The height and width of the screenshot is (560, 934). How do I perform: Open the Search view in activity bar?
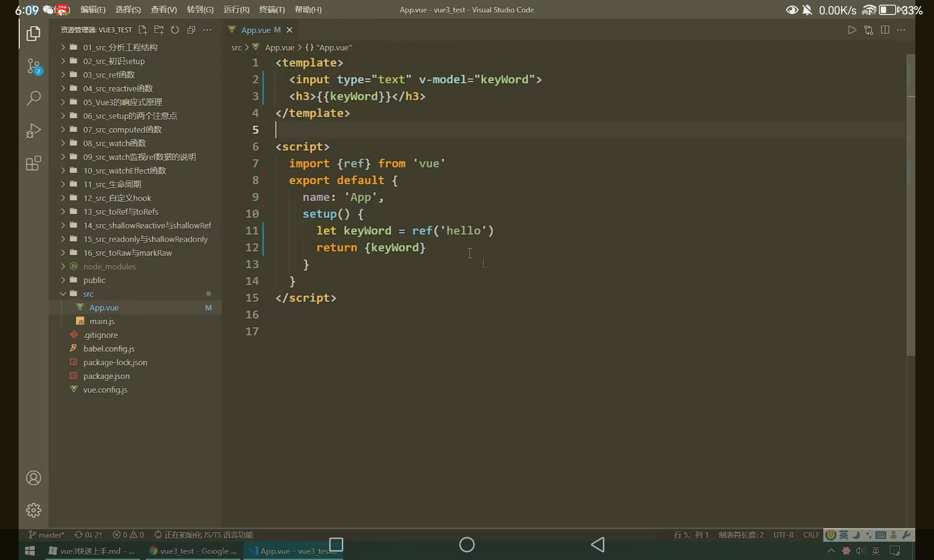click(x=34, y=98)
